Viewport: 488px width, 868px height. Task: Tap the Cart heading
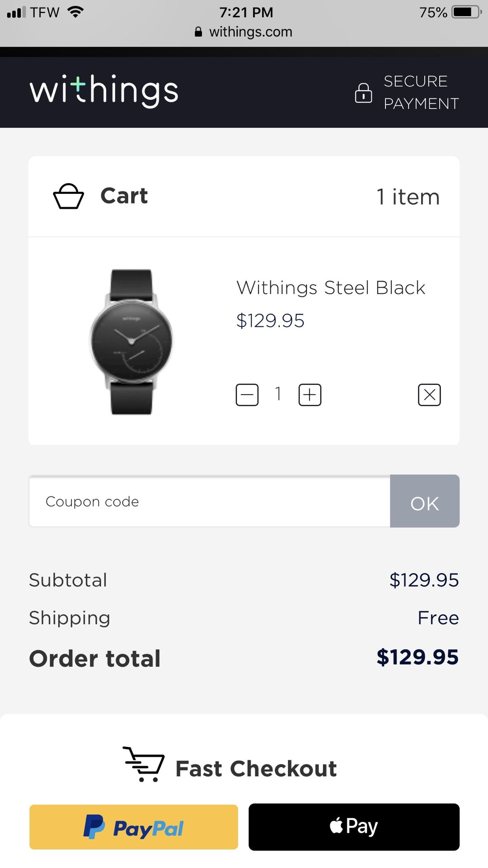(124, 196)
